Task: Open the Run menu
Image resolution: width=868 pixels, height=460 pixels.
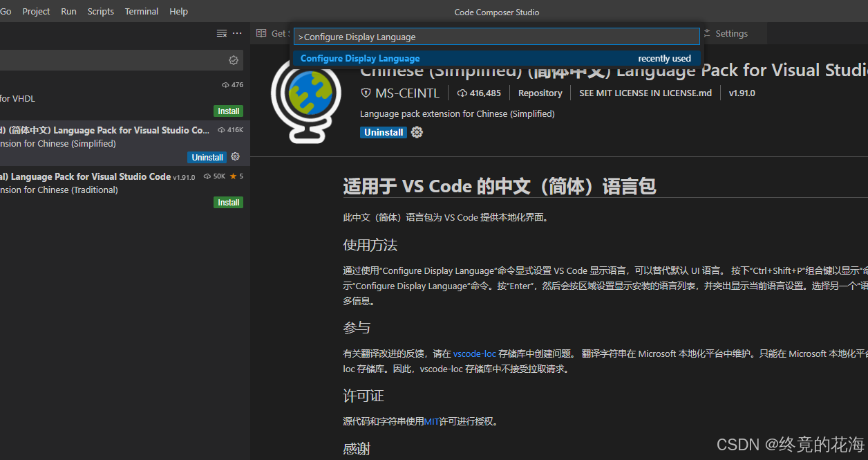Action: 68,12
